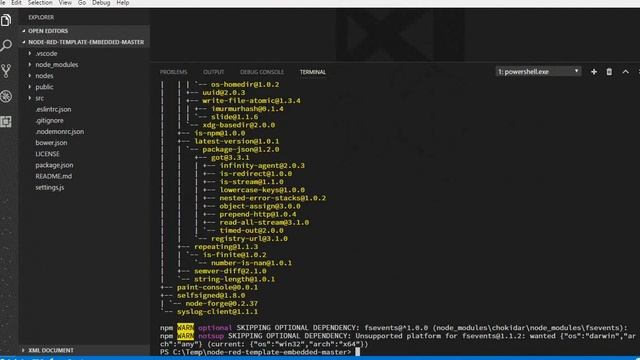Click syslog-client@1.1.1 in terminal output
Screen dimensions: 640x360
[x=217, y=312]
